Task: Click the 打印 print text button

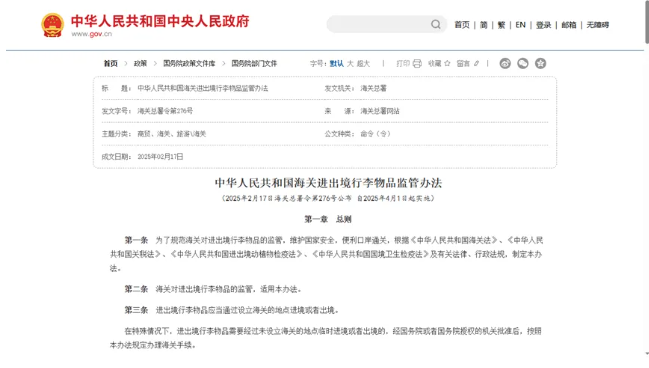Action: tap(403, 63)
